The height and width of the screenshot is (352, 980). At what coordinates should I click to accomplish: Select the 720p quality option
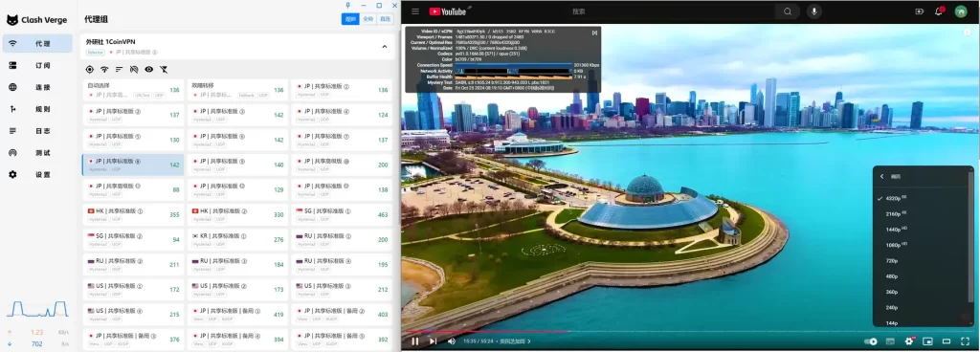coord(922,261)
